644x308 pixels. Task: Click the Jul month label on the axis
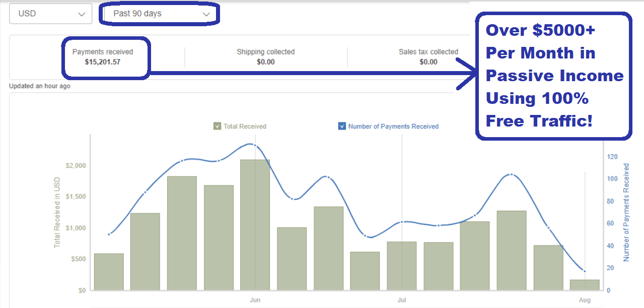(x=402, y=300)
